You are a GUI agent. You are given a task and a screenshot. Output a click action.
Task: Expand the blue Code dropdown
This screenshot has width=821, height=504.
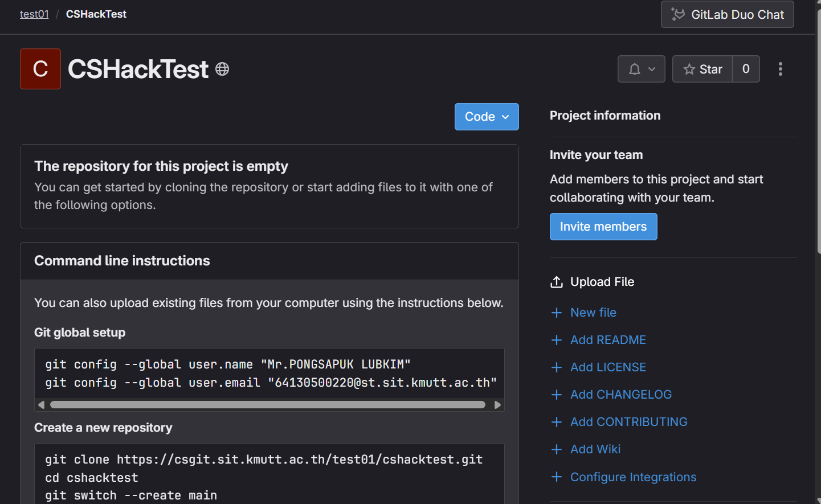click(x=487, y=117)
